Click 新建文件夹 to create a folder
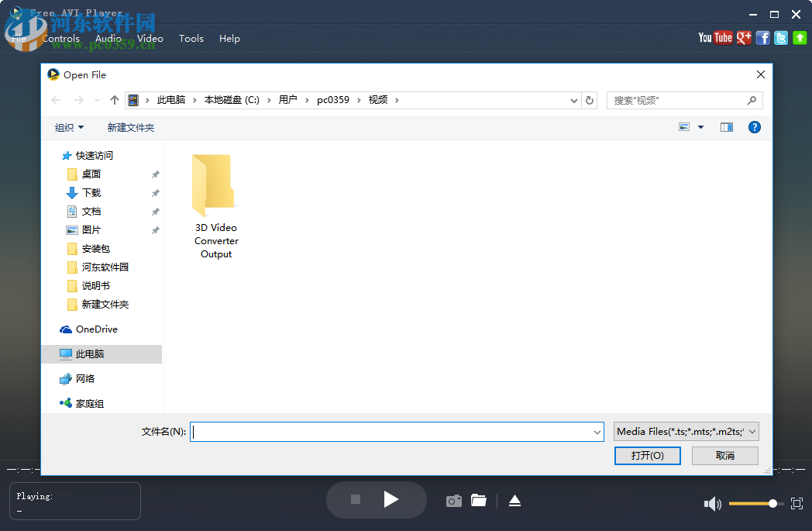 pyautogui.click(x=131, y=126)
